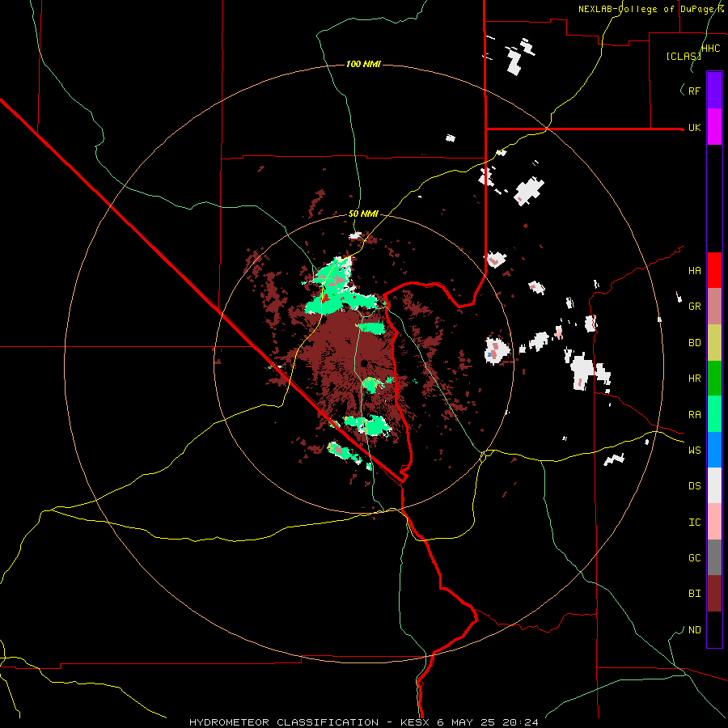This screenshot has width=728, height=728.
Task: Click the 50 NMI range ring label
Action: click(363, 214)
